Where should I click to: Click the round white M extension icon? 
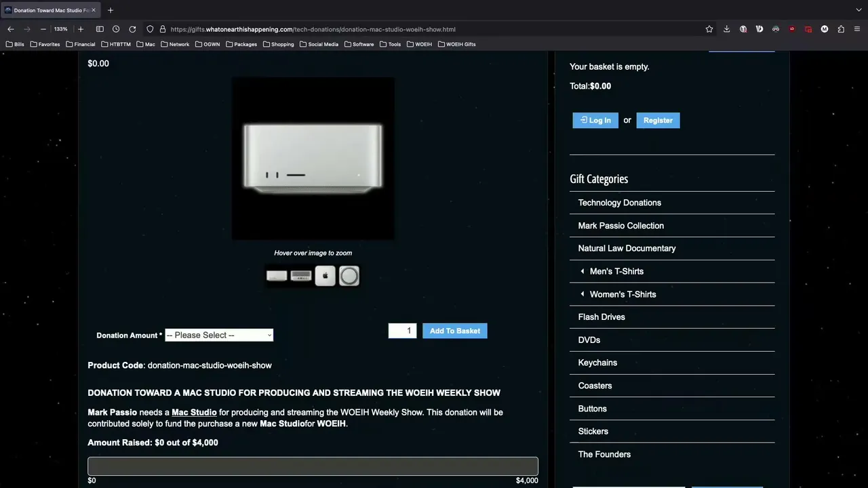[825, 29]
